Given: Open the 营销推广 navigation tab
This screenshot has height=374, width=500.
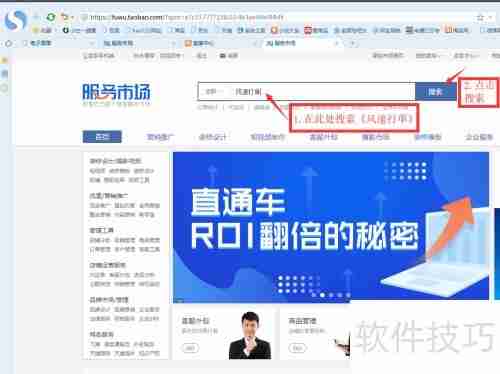Looking at the screenshot, I should click(x=160, y=137).
